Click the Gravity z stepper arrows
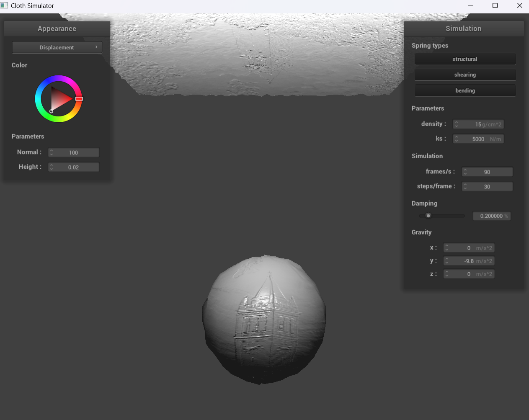The image size is (529, 420). [447, 274]
